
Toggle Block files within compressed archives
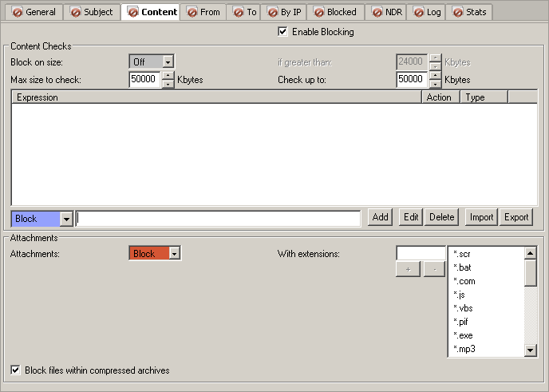(16, 370)
